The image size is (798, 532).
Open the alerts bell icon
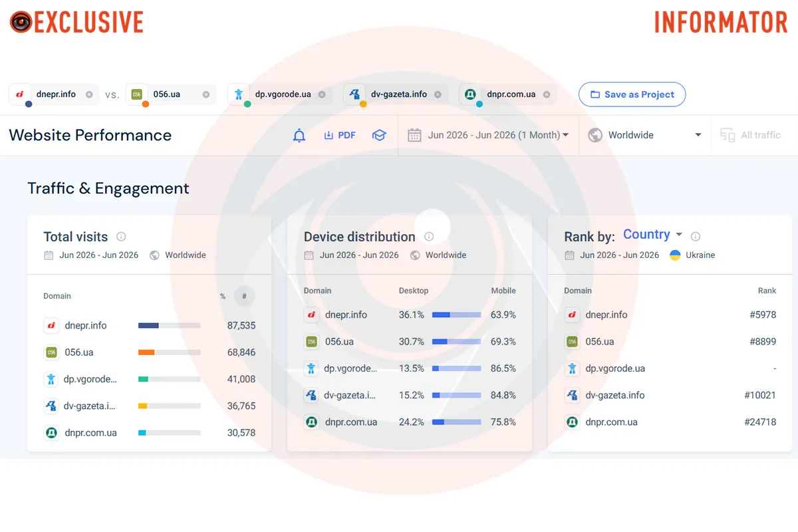(299, 136)
